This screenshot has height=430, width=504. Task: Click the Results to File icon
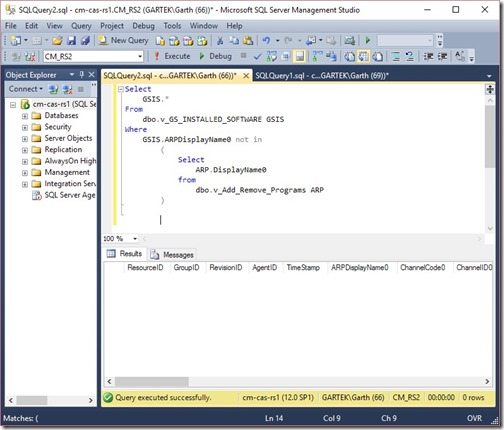377,57
